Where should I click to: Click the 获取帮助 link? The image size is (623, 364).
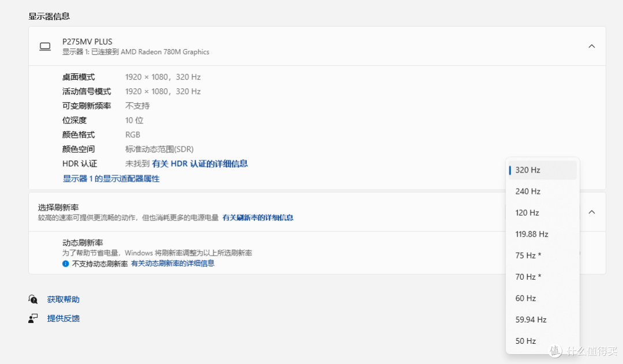click(63, 299)
